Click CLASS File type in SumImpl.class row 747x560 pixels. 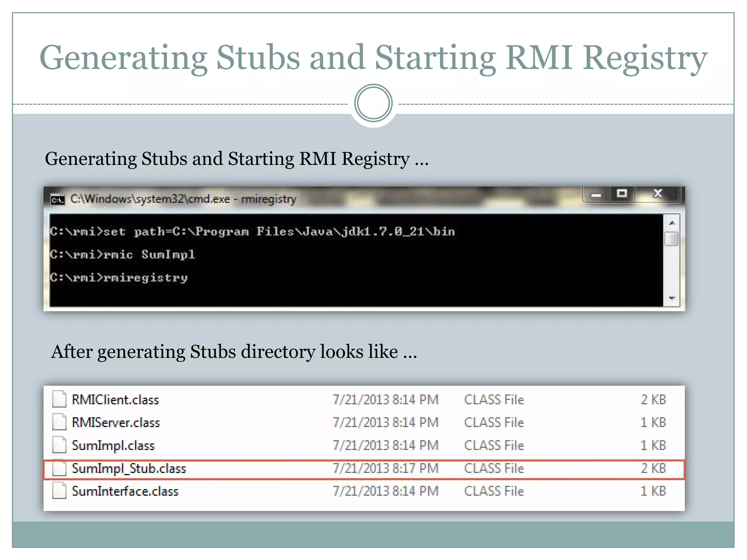[x=494, y=445]
